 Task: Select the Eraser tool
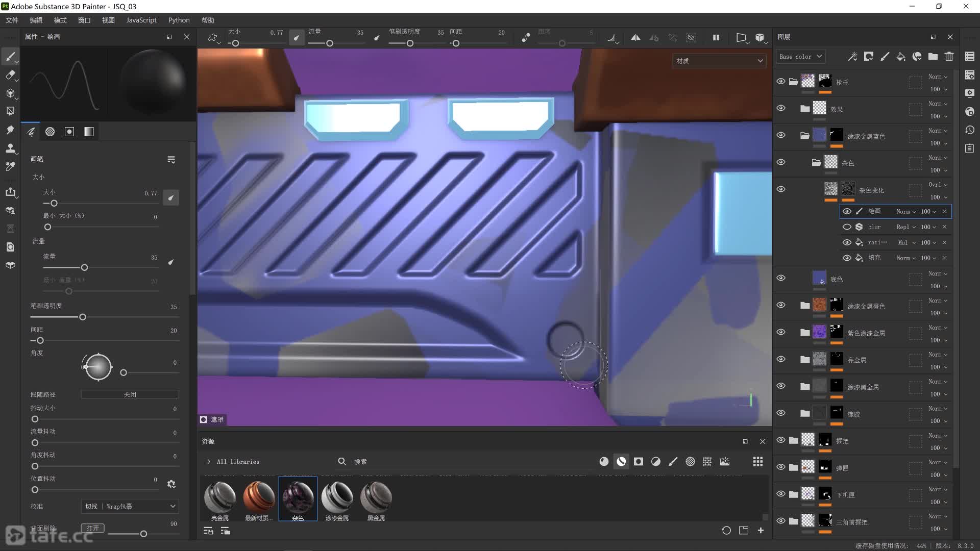[10, 75]
